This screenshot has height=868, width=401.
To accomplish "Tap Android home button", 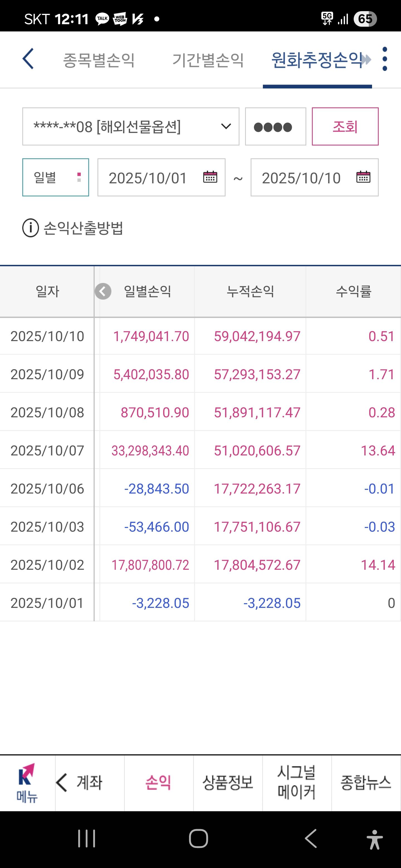I will [199, 838].
